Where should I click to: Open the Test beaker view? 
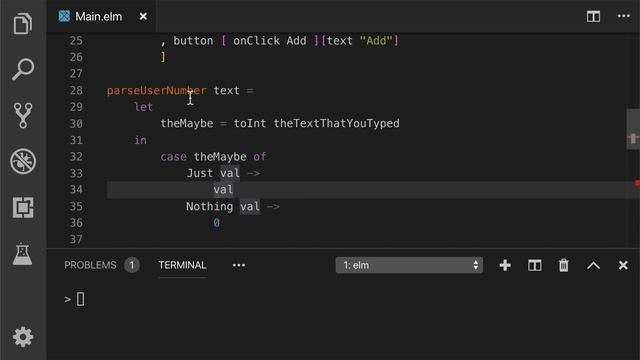pyautogui.click(x=22, y=254)
